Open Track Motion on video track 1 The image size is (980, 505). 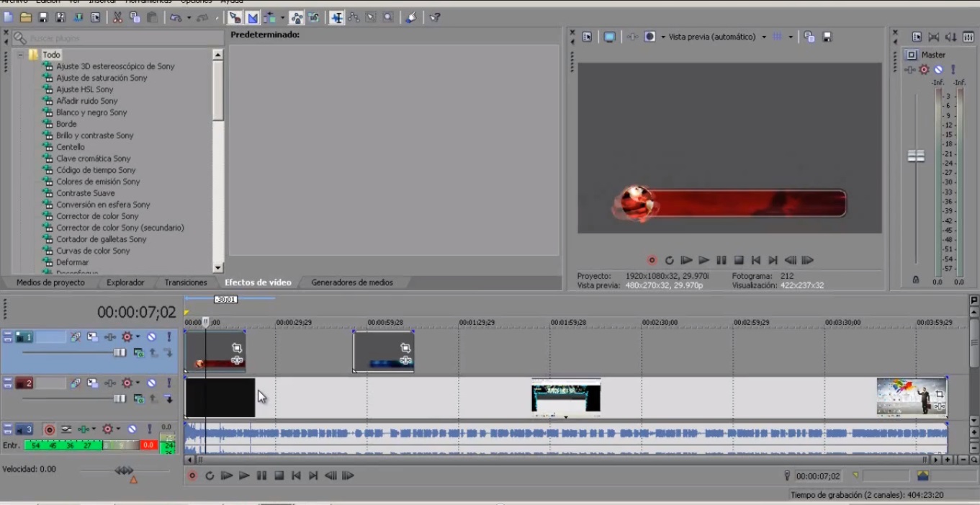pyautogui.click(x=93, y=337)
